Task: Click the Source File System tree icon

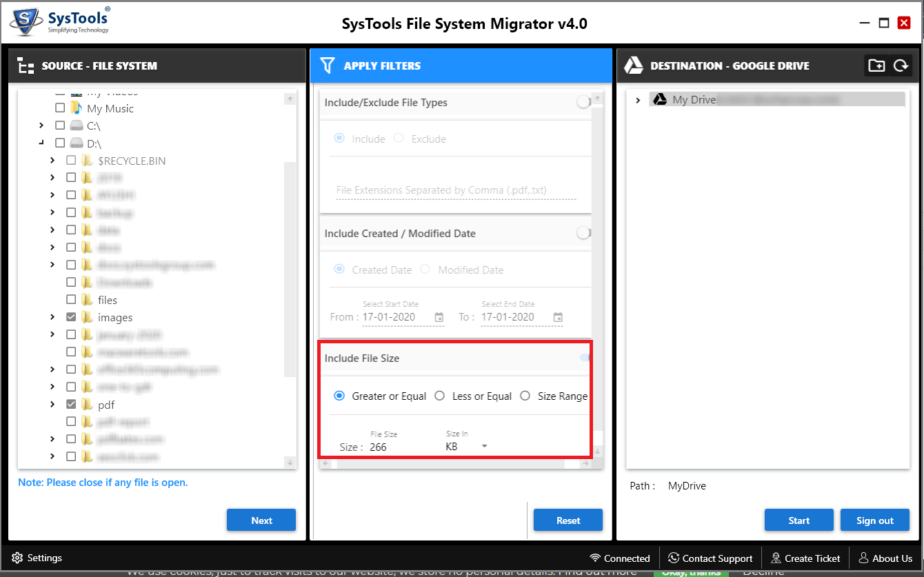Action: (x=26, y=66)
